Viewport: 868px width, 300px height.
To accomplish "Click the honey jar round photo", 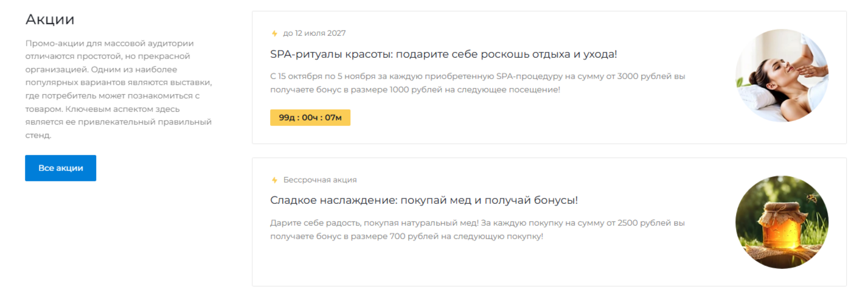I will (782, 222).
